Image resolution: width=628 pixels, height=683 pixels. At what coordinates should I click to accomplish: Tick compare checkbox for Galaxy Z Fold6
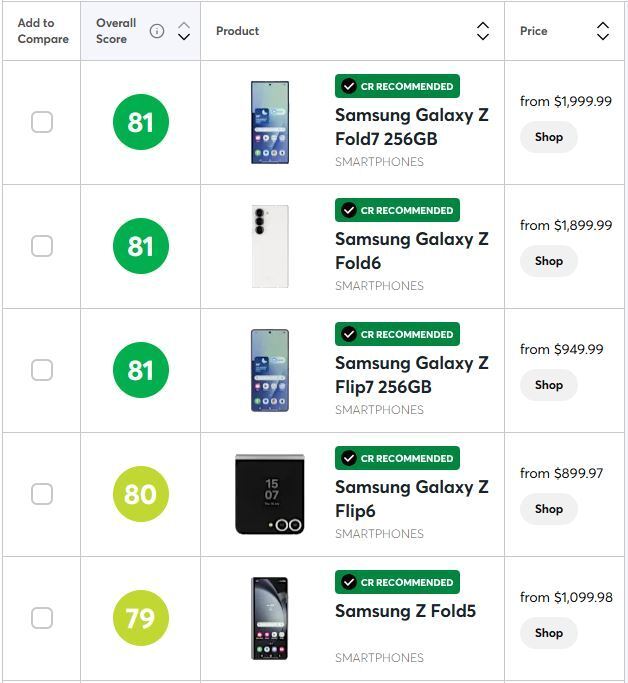(42, 246)
